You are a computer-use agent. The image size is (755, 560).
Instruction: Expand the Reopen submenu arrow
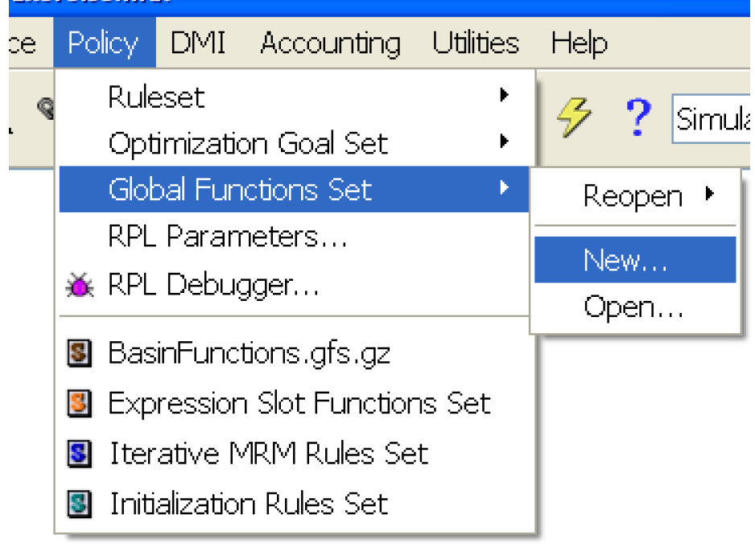point(710,194)
